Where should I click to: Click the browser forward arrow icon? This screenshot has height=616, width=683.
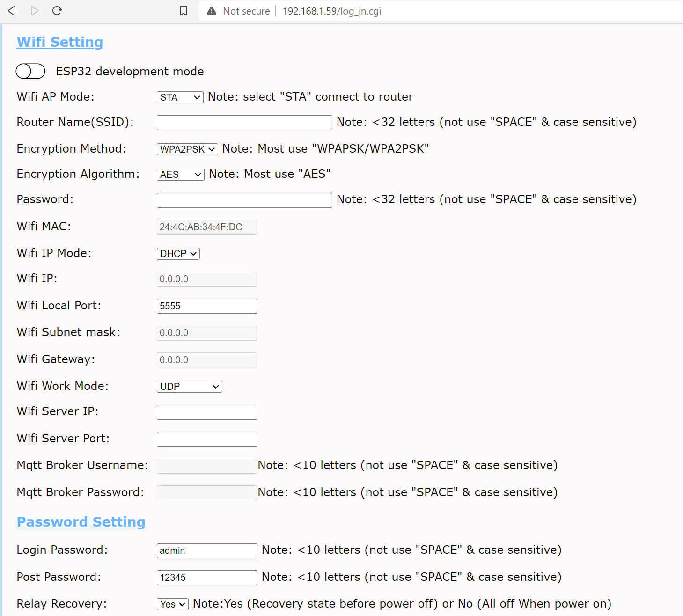coord(34,11)
